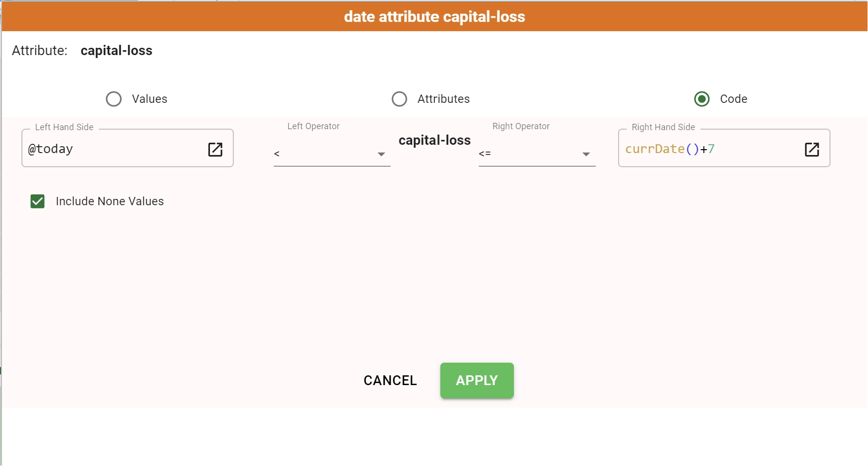Select the Values radio button
Viewport: 868px width, 466px height.
pyautogui.click(x=113, y=99)
